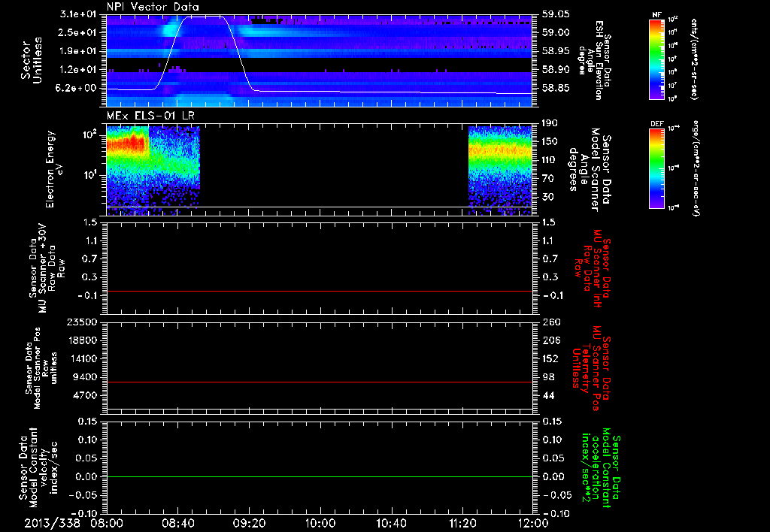The width and height of the screenshot is (770, 532).
Task: Click the green line in velocity panel
Action: (320, 476)
